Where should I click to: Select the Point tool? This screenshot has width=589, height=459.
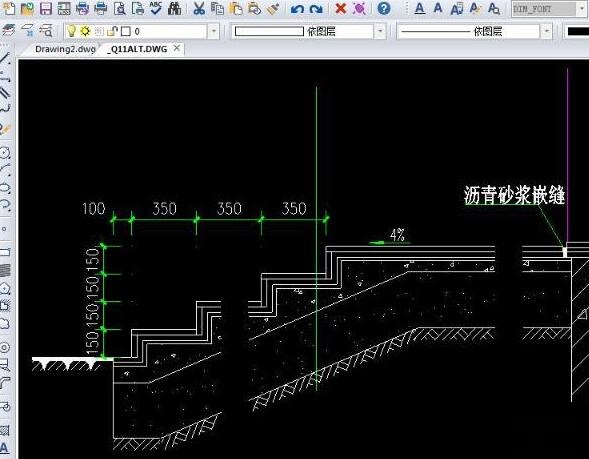[x=4, y=229]
